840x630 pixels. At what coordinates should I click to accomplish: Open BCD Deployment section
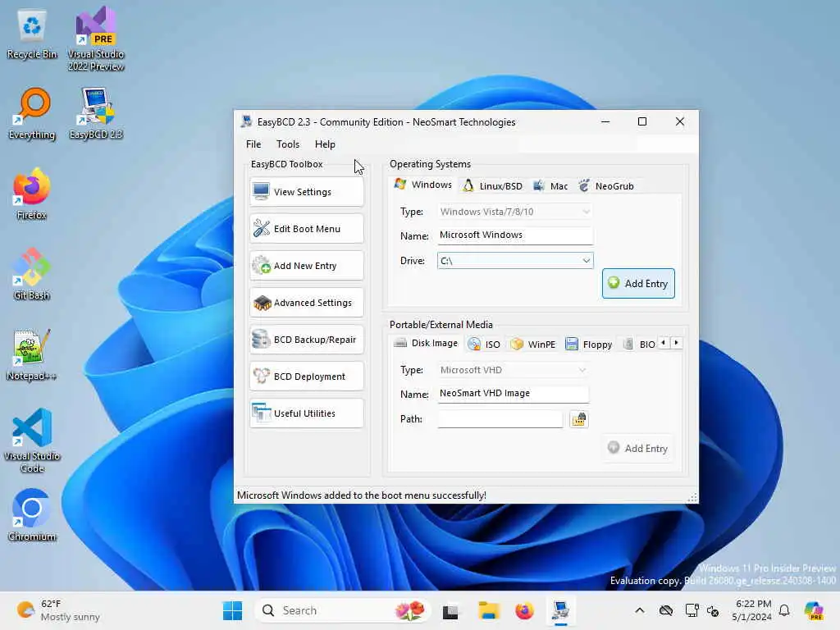coord(307,377)
